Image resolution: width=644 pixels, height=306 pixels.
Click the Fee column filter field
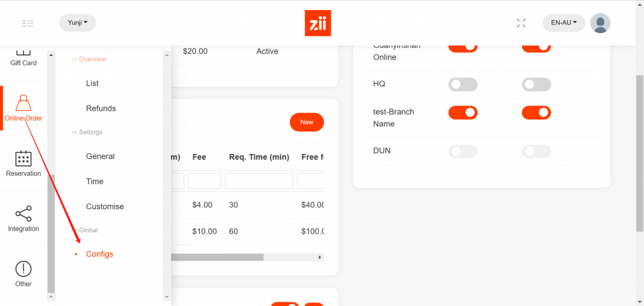pyautogui.click(x=204, y=181)
